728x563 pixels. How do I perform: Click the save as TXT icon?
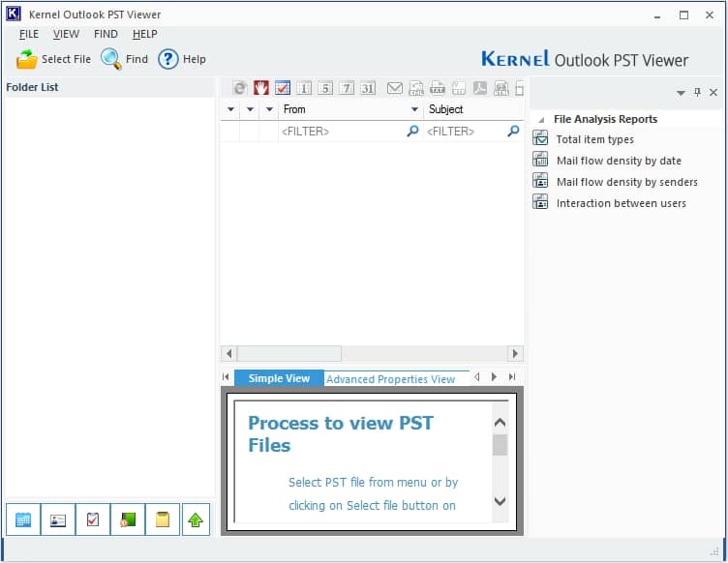coord(438,88)
